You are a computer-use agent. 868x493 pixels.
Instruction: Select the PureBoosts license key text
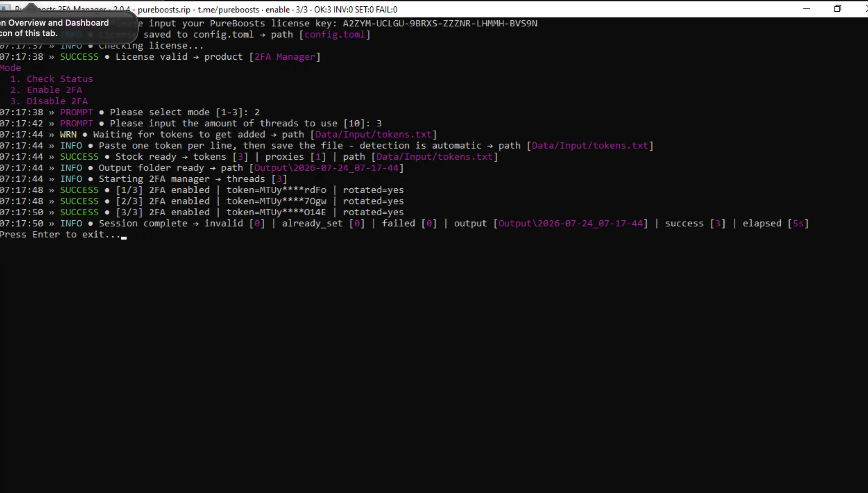(x=440, y=24)
